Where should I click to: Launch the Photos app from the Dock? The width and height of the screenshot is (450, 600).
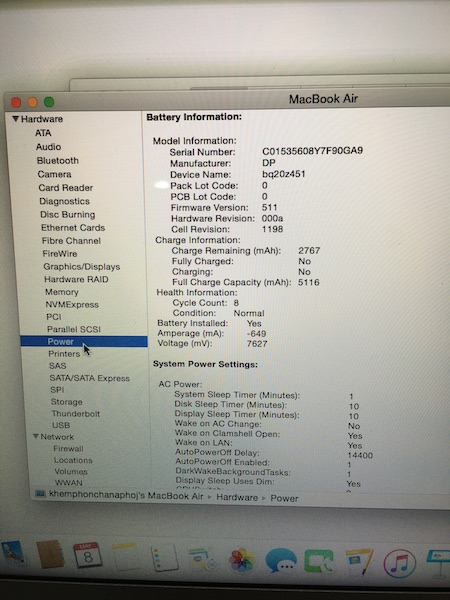241,560
